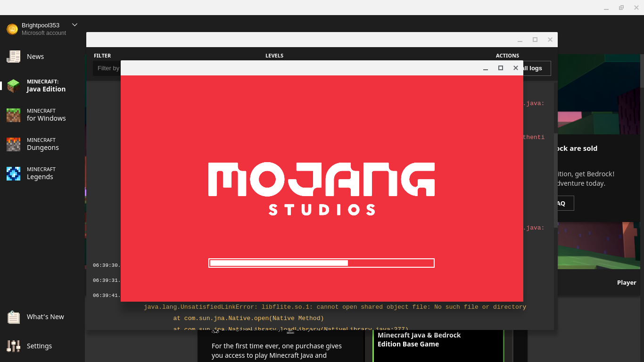Viewport: 644px width, 362px height.
Task: Close the Mojang Studios loading window
Action: point(516,68)
